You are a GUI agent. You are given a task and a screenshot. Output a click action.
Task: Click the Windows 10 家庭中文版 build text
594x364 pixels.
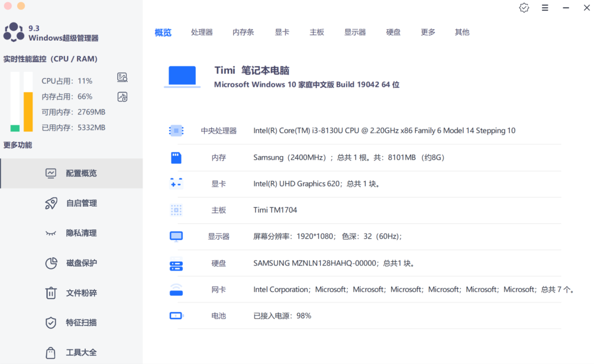click(x=307, y=85)
